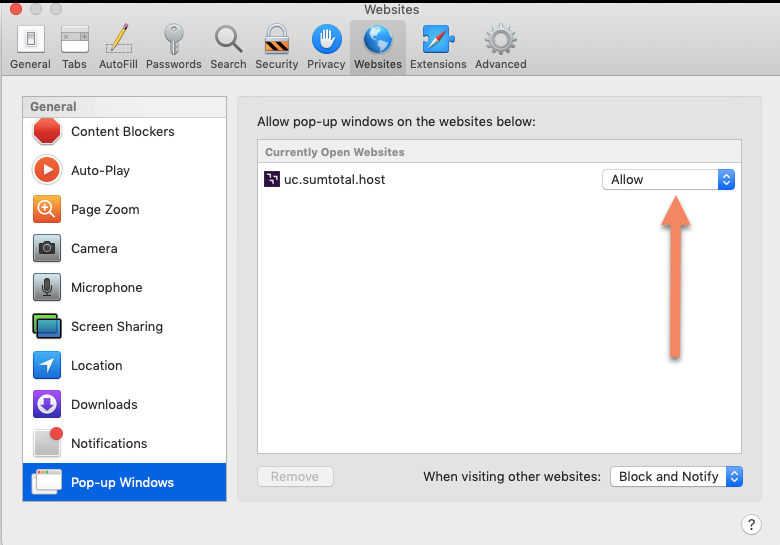
Task: Select the uc.sumtotal.host website row
Action: click(499, 180)
